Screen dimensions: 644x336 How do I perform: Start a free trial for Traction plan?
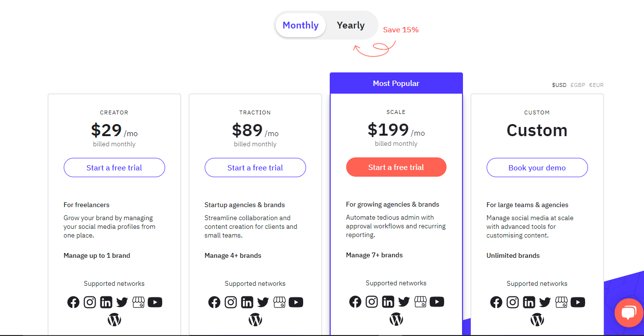click(x=255, y=168)
